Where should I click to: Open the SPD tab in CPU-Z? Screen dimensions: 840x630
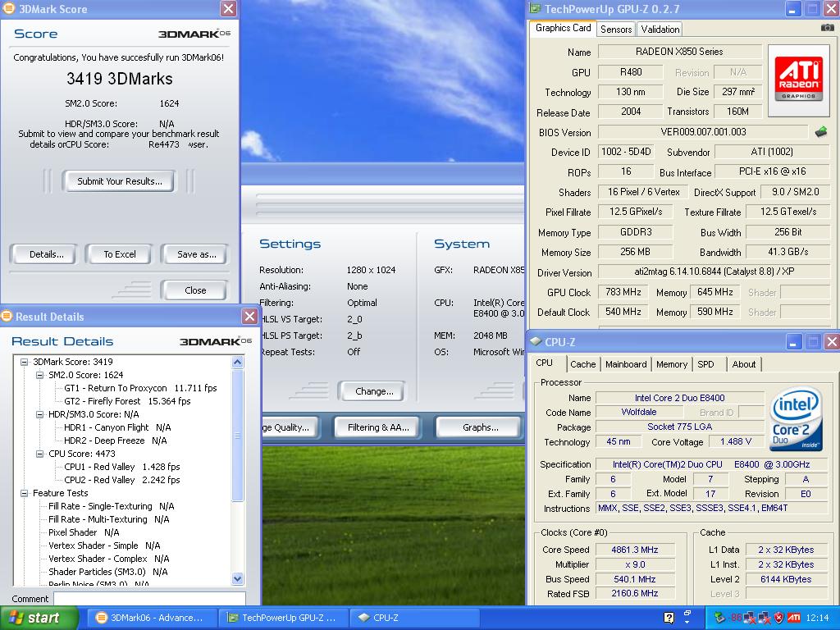705,364
